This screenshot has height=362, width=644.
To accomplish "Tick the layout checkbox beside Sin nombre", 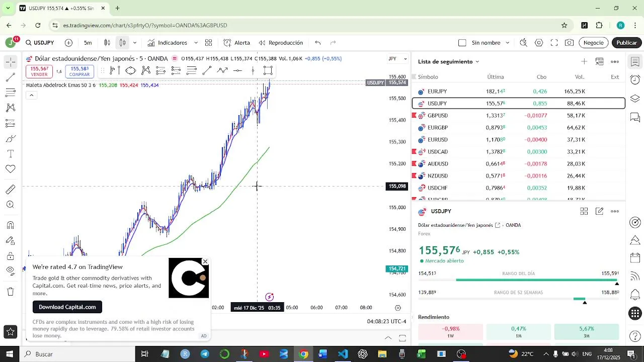I will click(x=462, y=43).
